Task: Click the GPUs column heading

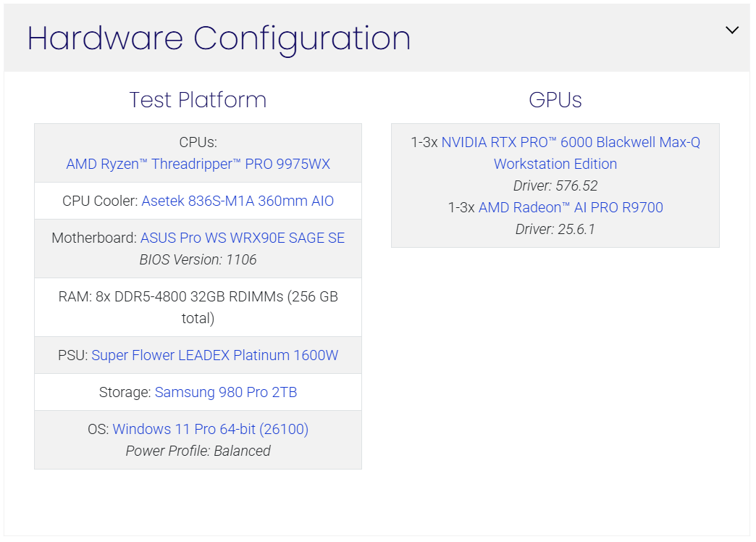Action: 555,99
